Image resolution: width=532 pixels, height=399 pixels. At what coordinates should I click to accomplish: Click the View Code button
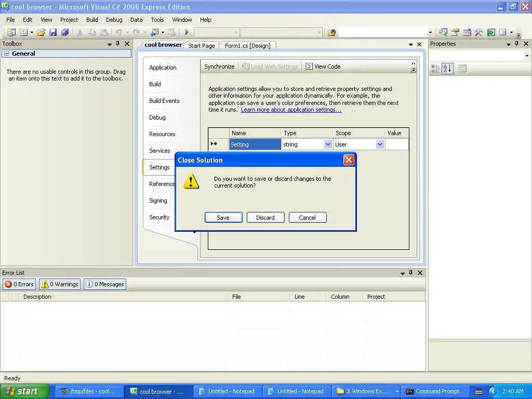(323, 66)
